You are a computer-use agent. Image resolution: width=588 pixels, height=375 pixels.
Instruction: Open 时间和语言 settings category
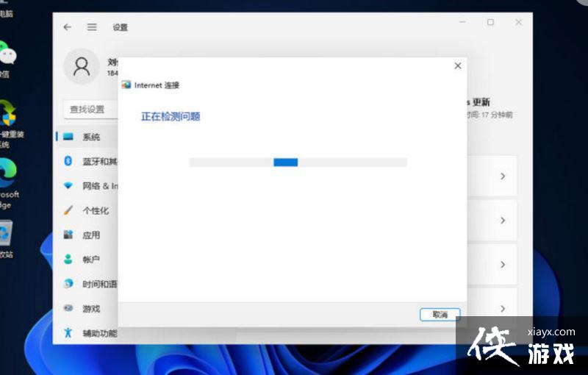pyautogui.click(x=87, y=284)
